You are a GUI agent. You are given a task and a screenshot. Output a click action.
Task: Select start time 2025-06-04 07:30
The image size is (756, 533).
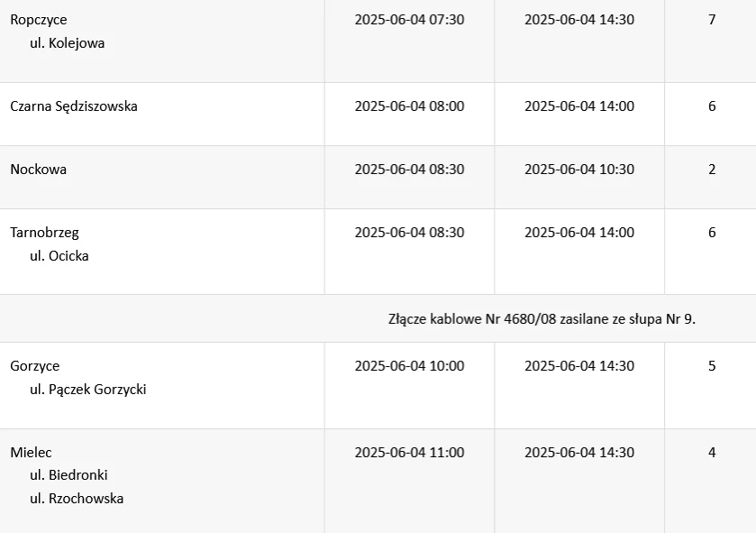409,20
